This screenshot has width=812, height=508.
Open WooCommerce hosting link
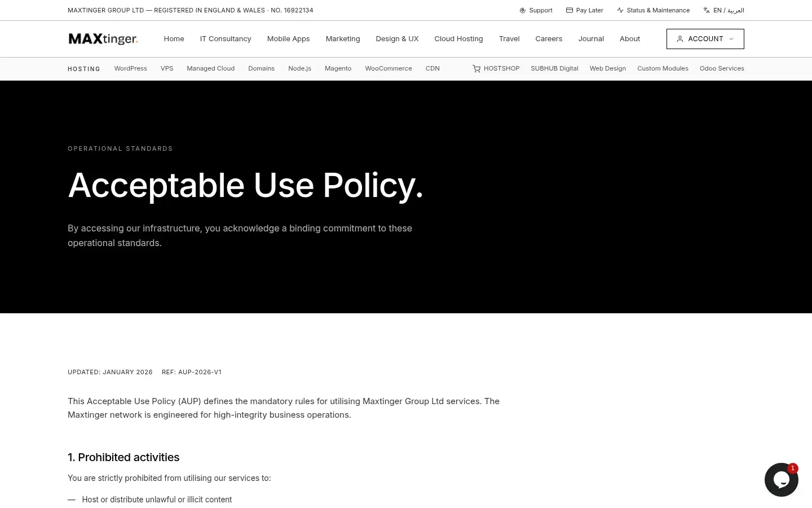389,68
